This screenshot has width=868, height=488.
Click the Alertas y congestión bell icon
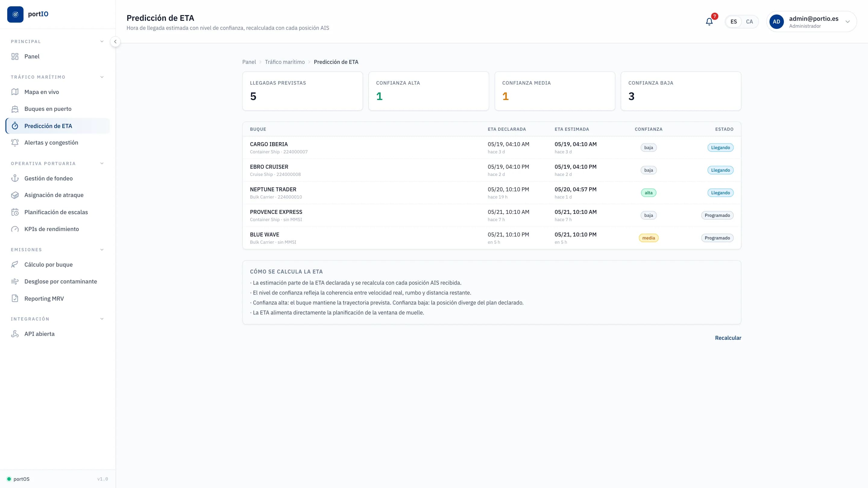[15, 142]
